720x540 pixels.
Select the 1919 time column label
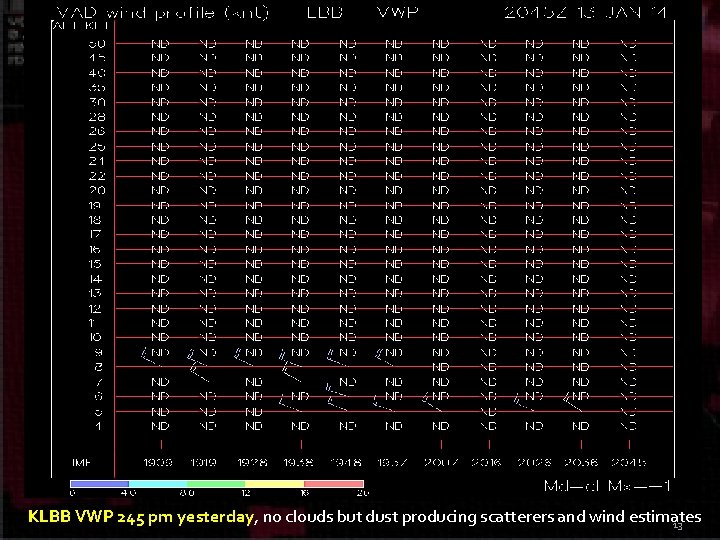[204, 462]
